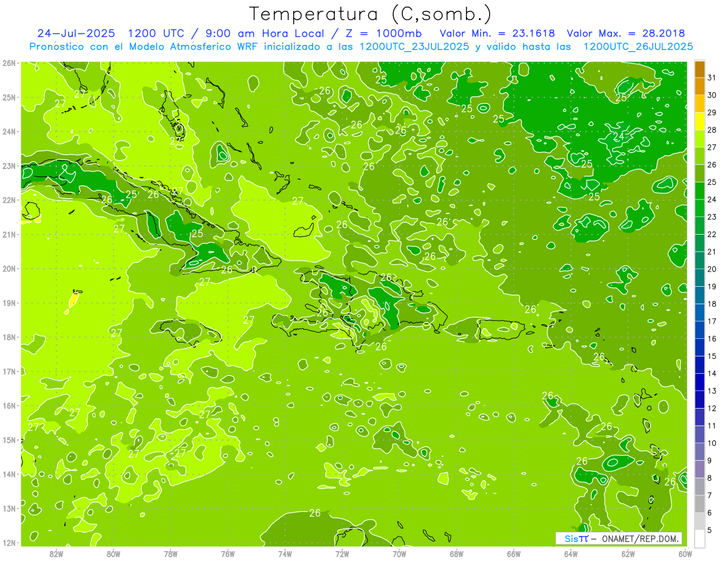Click the "24" contour label on the map
The height and width of the screenshot is (562, 728).
(x=619, y=137)
